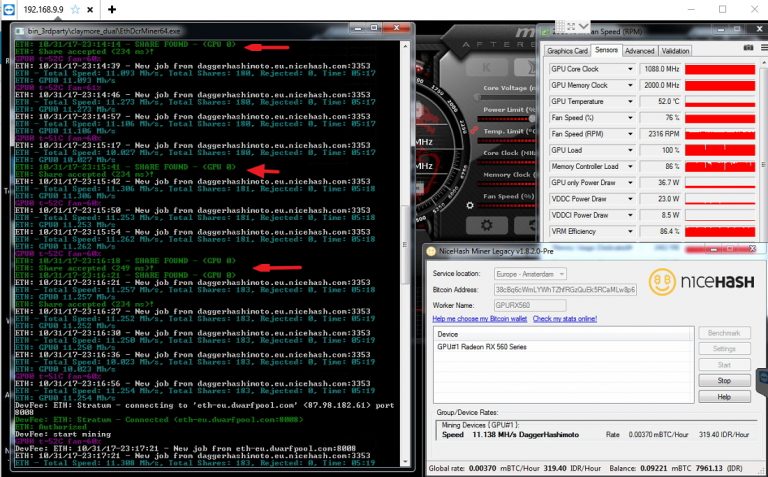Click the console scrollbar down arrow

pos(405,462)
